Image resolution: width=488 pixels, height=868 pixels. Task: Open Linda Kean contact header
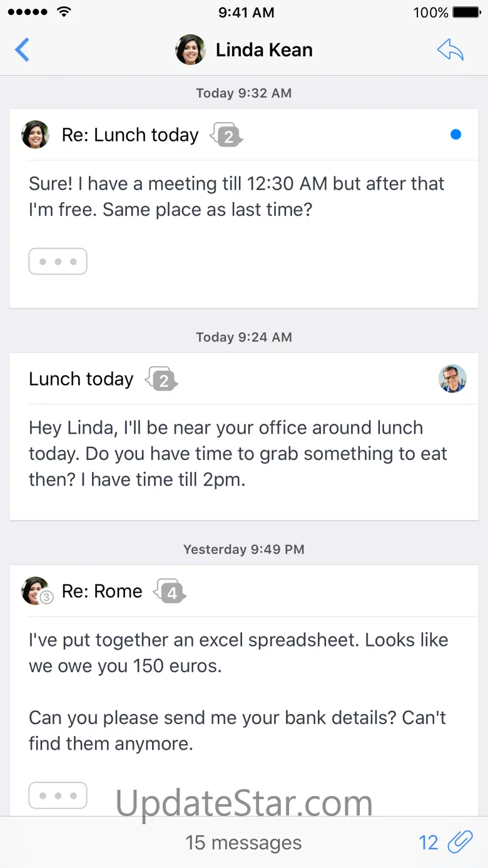pos(263,50)
